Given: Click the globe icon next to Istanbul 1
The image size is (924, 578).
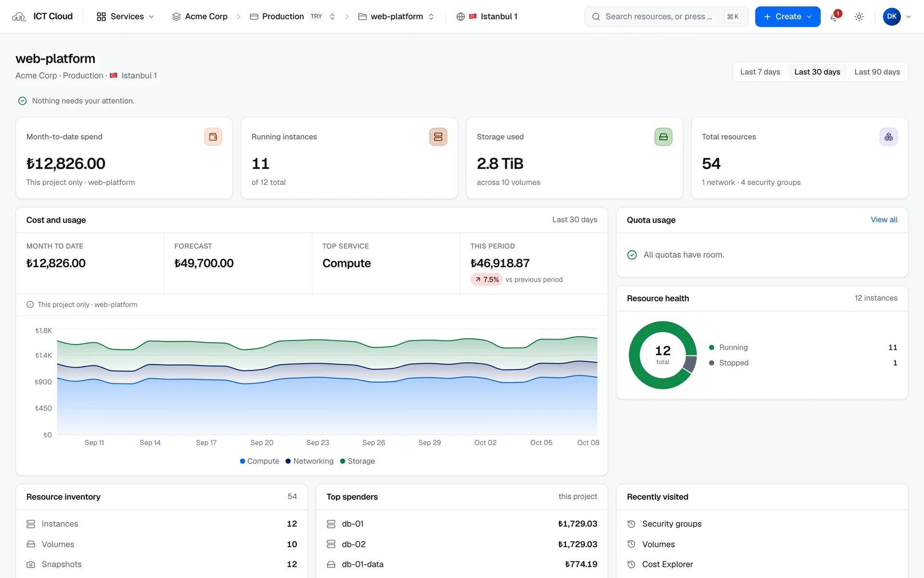Looking at the screenshot, I should coord(461,17).
